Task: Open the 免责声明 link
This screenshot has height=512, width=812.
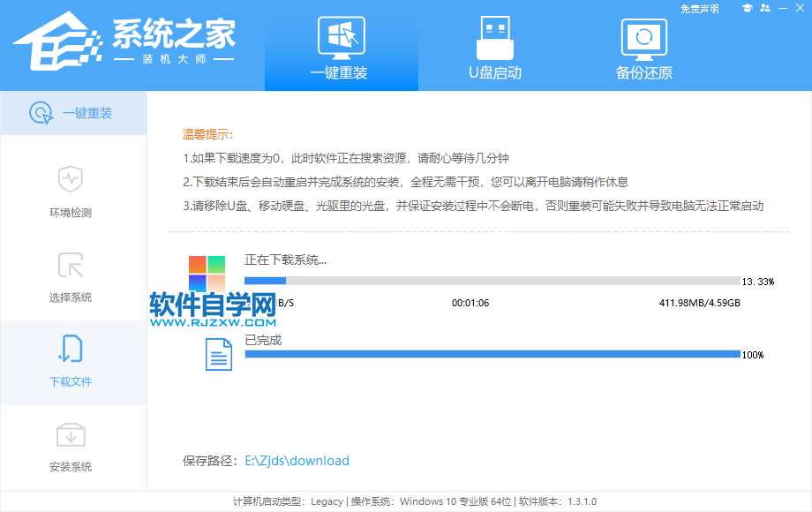Action: pyautogui.click(x=699, y=9)
